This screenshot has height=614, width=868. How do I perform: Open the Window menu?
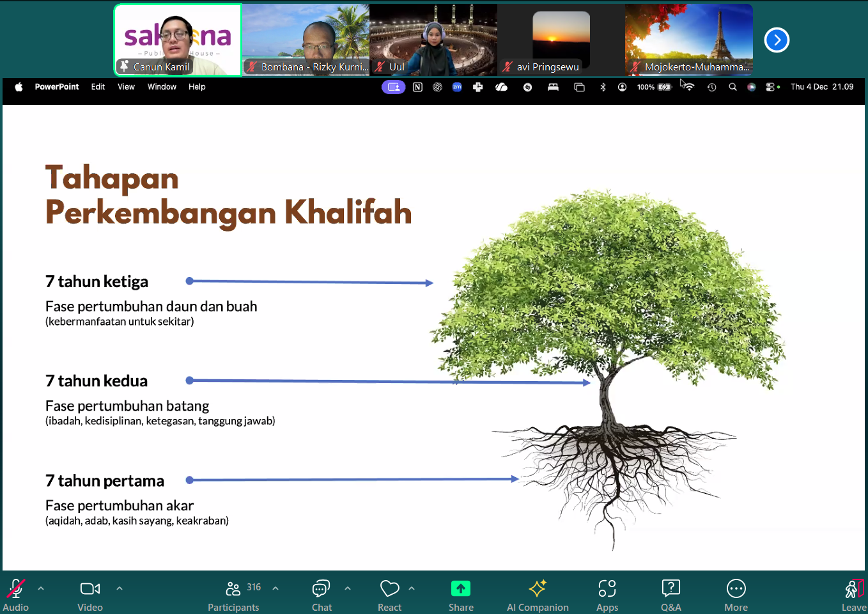[x=162, y=86]
